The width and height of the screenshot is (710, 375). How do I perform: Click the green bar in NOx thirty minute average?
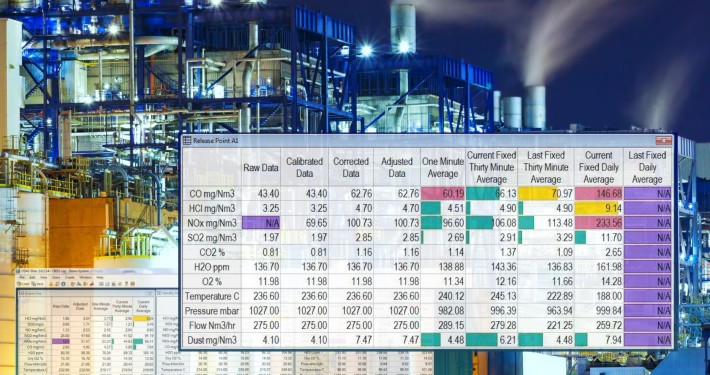pos(479,223)
